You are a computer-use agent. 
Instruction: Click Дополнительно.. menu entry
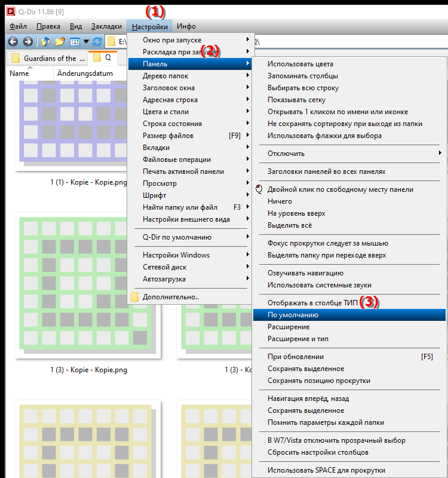190,297
